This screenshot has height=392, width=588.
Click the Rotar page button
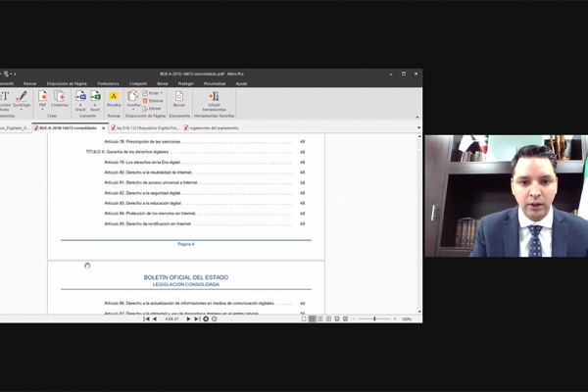151,93
